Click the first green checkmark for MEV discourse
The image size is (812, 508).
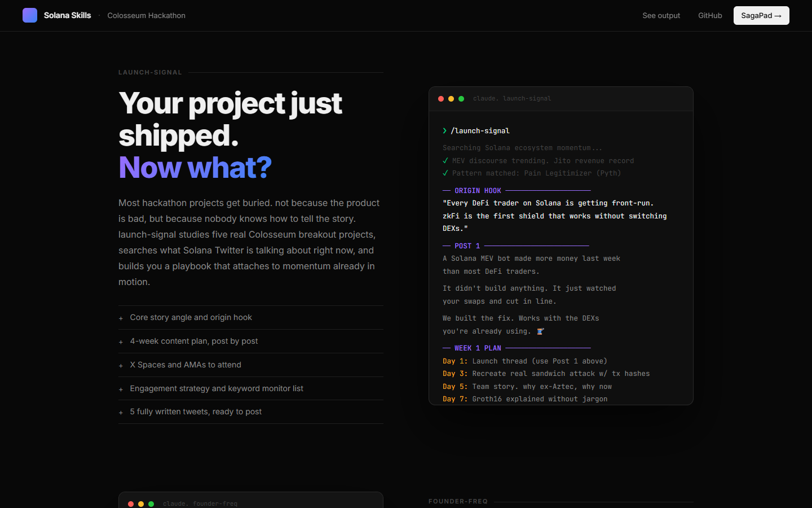[x=445, y=161]
